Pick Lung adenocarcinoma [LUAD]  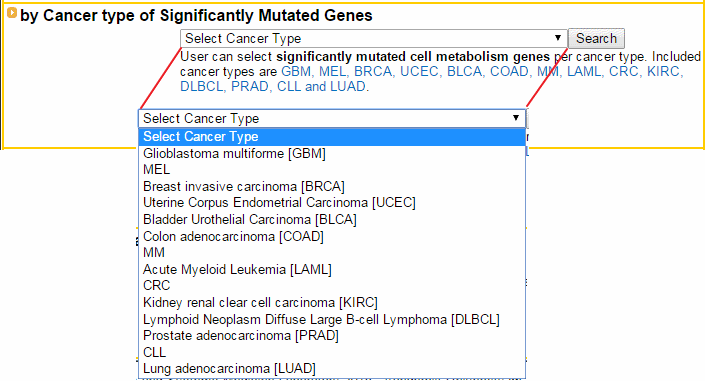coord(332,369)
